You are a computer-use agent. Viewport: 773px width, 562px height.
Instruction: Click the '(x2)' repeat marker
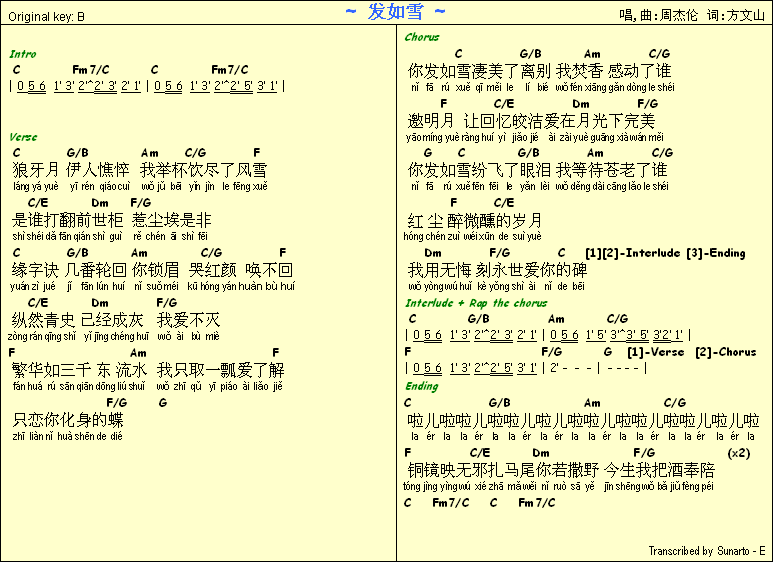click(x=738, y=453)
